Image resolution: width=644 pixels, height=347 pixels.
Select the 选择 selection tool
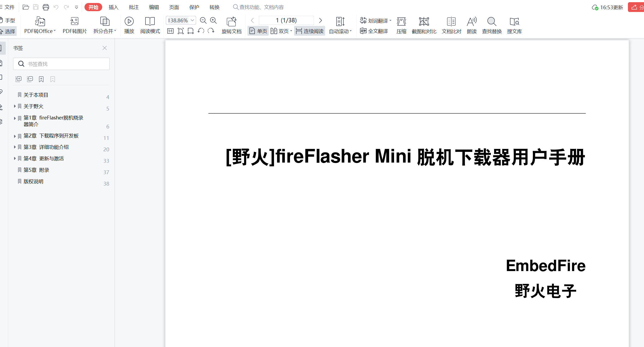pyautogui.click(x=8, y=31)
